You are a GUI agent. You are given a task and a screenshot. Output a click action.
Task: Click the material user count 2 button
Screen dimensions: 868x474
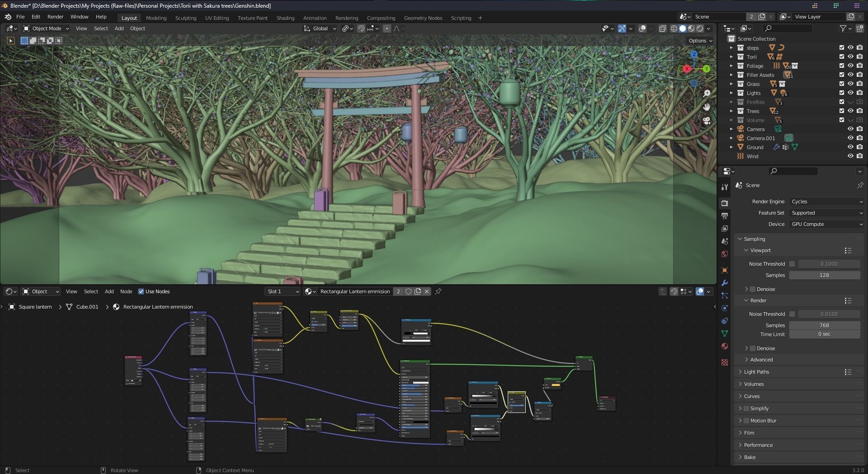point(398,291)
